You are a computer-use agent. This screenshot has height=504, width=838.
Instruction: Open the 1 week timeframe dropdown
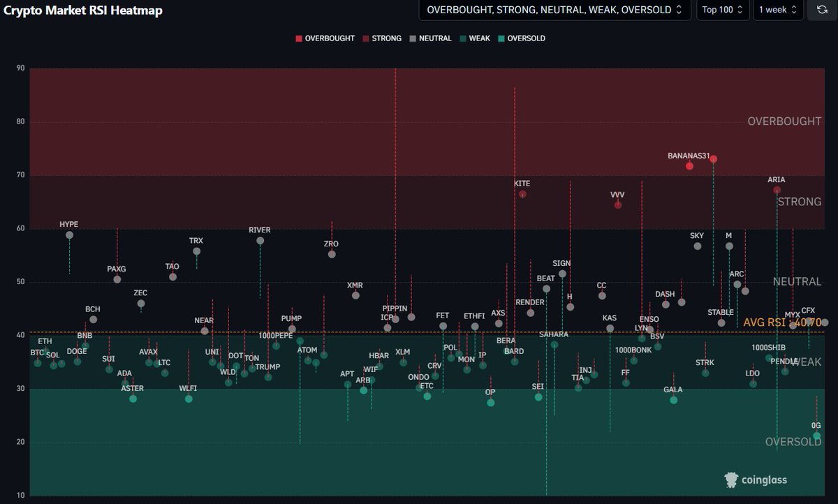(778, 10)
